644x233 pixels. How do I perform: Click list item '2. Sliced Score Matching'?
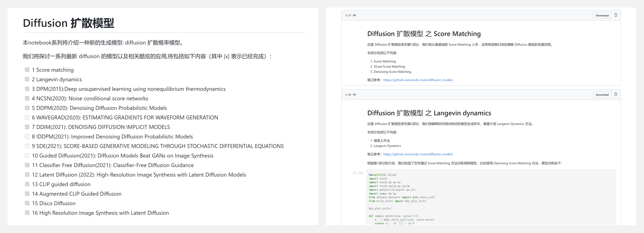pos(388,67)
